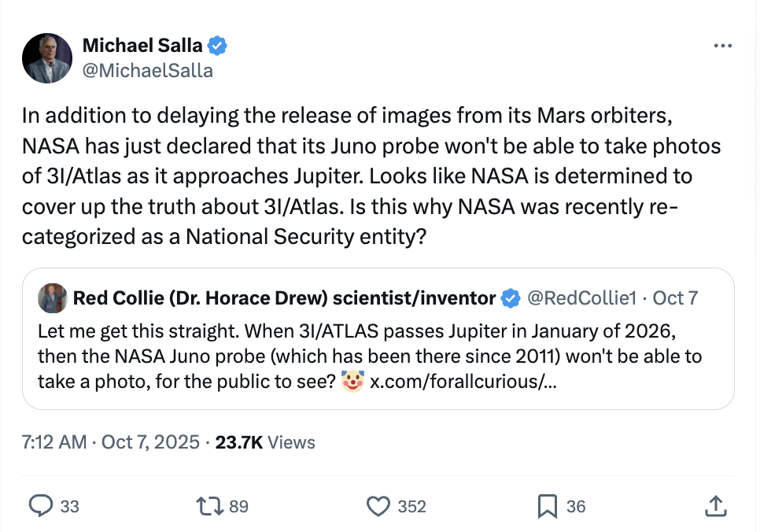Bookmark this post by Michael Salla
The height and width of the screenshot is (532, 760).
tap(547, 506)
